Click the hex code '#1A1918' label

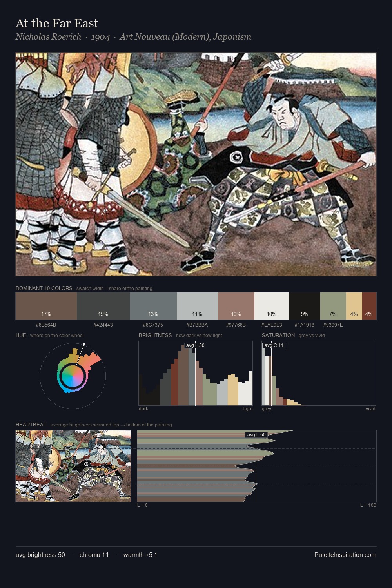click(305, 325)
